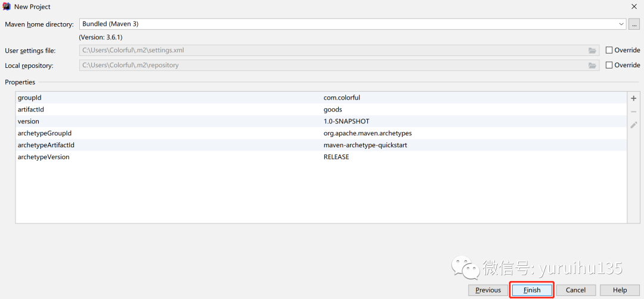The width and height of the screenshot is (644, 299).
Task: Click the IntelliJ icon in title bar
Action: click(x=7, y=7)
